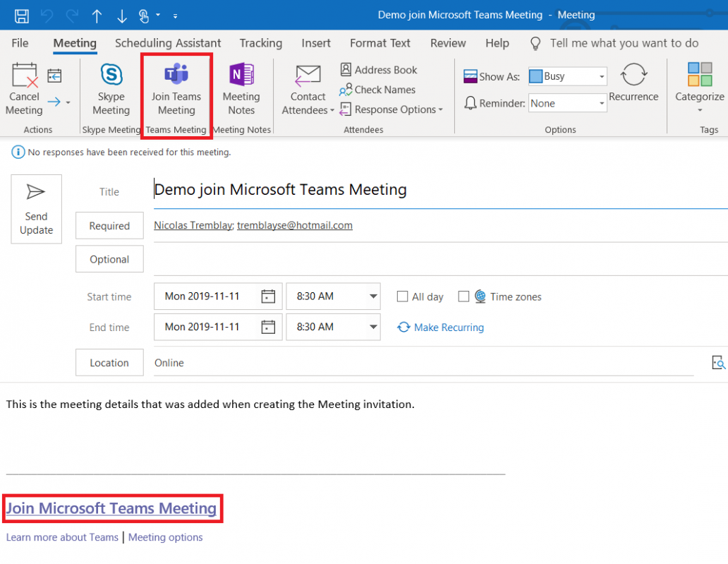Click Join Teams Meeting ribbon button
This screenshot has width=728, height=564.
click(176, 89)
